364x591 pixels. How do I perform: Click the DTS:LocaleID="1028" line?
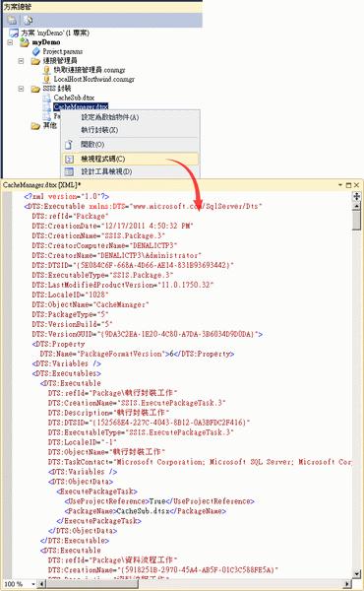pos(70,295)
